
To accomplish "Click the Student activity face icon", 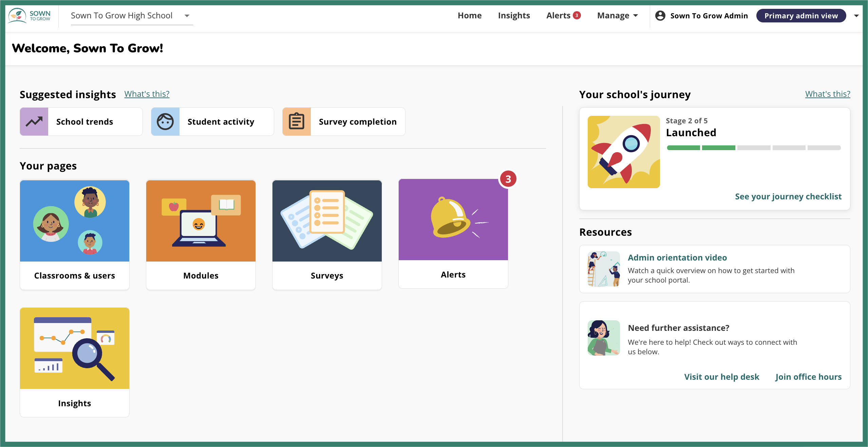I will click(x=165, y=122).
